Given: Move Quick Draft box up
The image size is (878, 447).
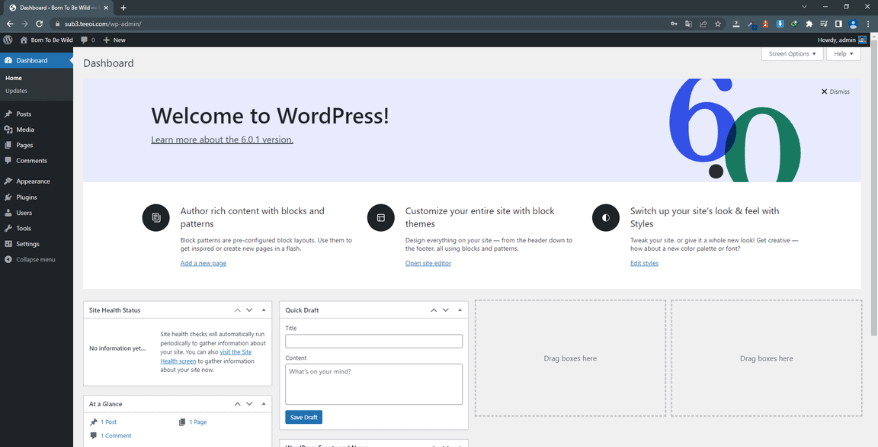Looking at the screenshot, I should 433,310.
